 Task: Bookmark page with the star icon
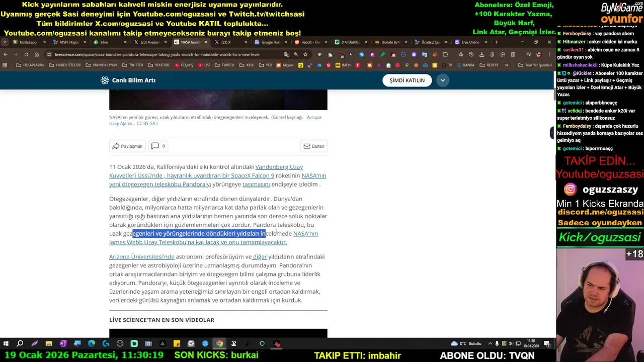(305, 54)
